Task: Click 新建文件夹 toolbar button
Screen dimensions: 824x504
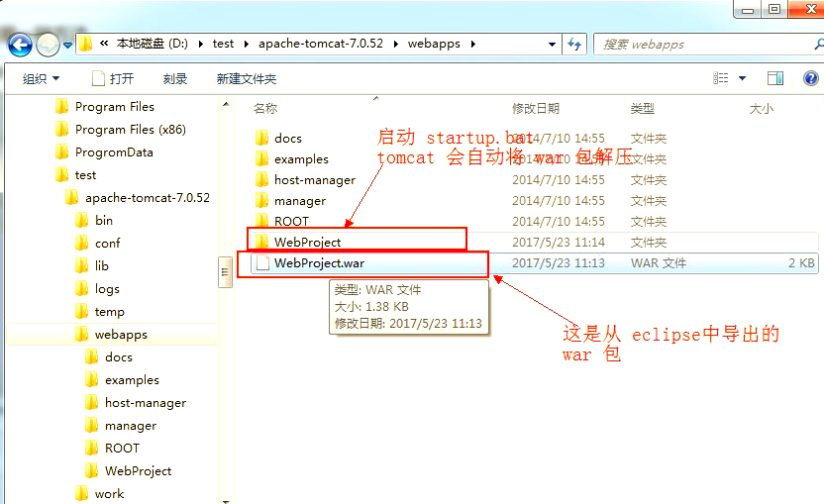Action: tap(246, 79)
